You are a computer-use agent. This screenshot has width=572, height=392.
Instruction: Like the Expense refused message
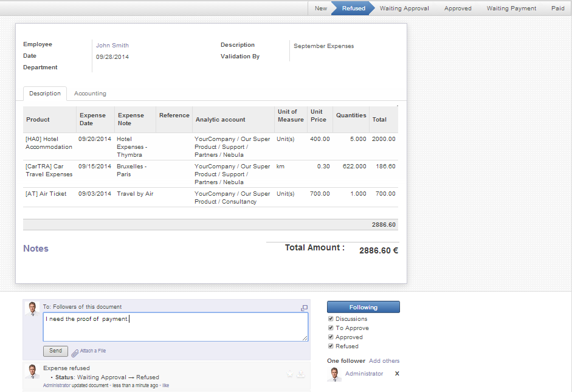coord(165,385)
